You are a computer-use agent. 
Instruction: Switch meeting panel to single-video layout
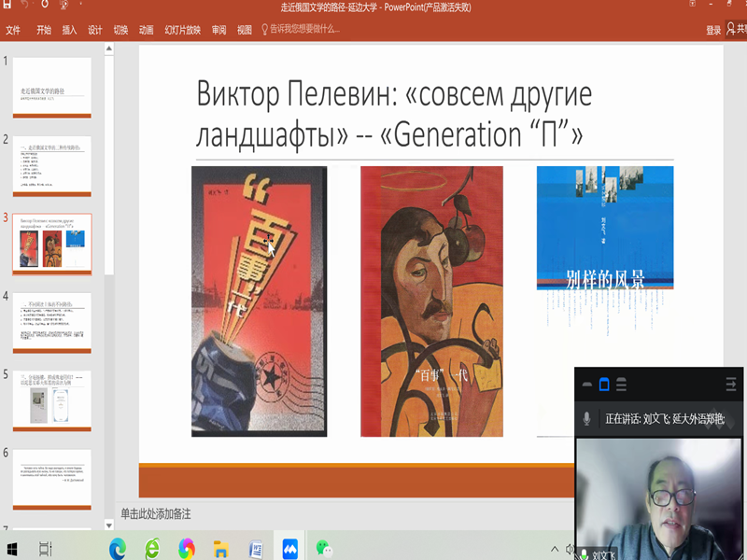604,385
